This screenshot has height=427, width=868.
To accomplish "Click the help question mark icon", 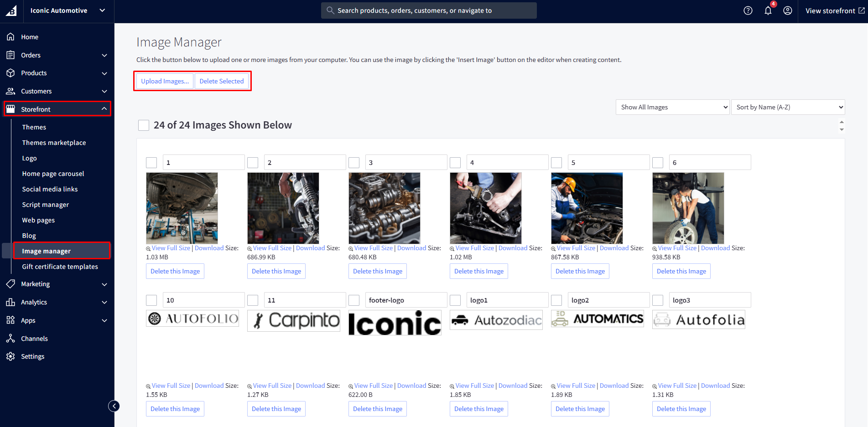I will coord(748,10).
